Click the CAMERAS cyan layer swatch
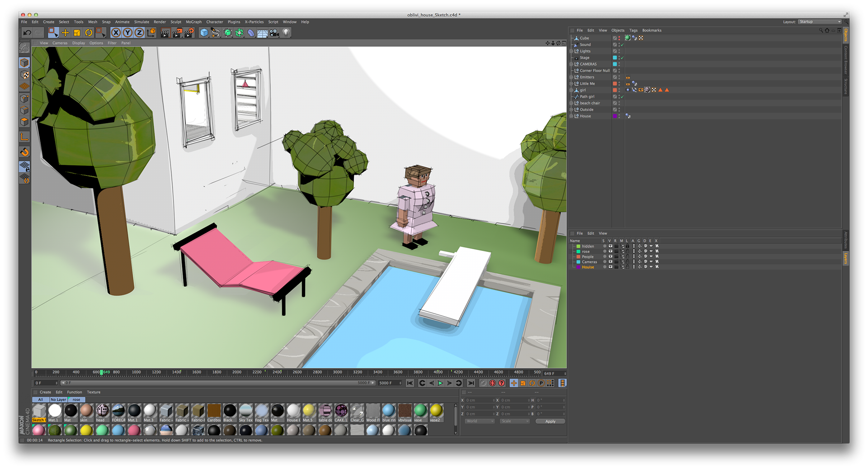 coord(615,64)
